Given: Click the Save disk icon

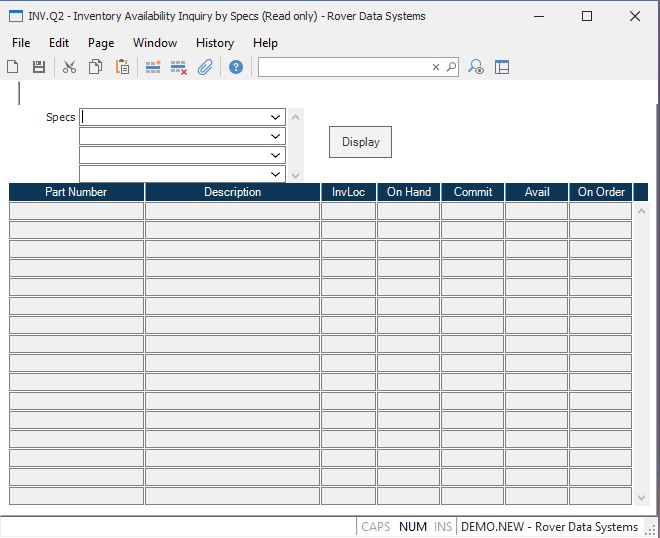Looking at the screenshot, I should pyautogui.click(x=39, y=67).
